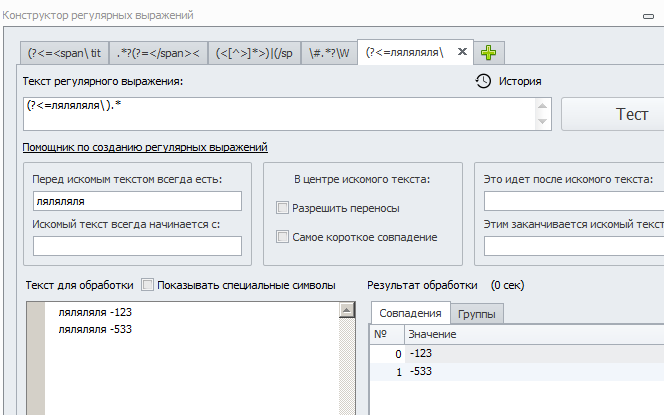664x415 pixels.
Task: Close the (?<=ляляляля\ tab
Action: pos(462,50)
